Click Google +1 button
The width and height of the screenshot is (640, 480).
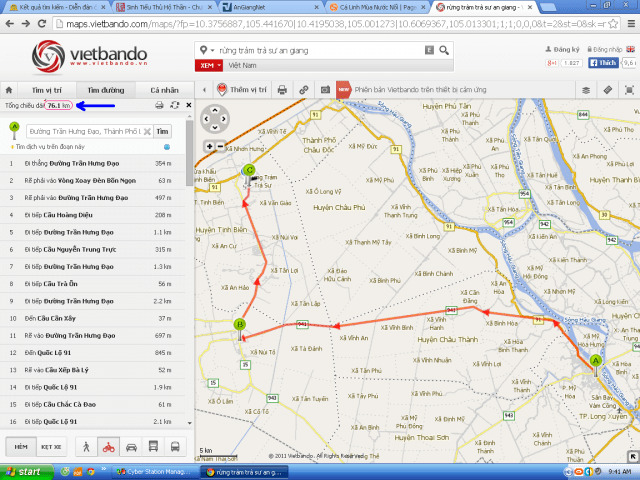pyautogui.click(x=552, y=63)
